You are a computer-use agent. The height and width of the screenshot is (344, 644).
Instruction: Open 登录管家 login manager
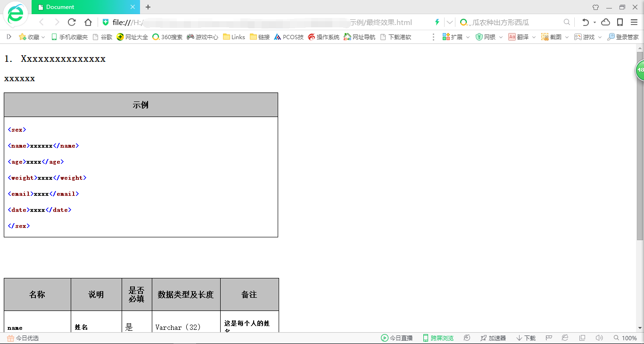[623, 37]
